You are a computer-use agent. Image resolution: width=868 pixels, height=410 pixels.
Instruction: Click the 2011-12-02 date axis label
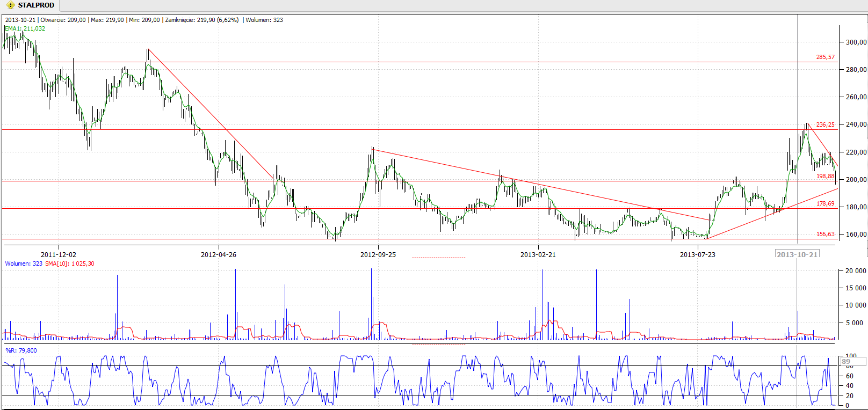pos(59,254)
